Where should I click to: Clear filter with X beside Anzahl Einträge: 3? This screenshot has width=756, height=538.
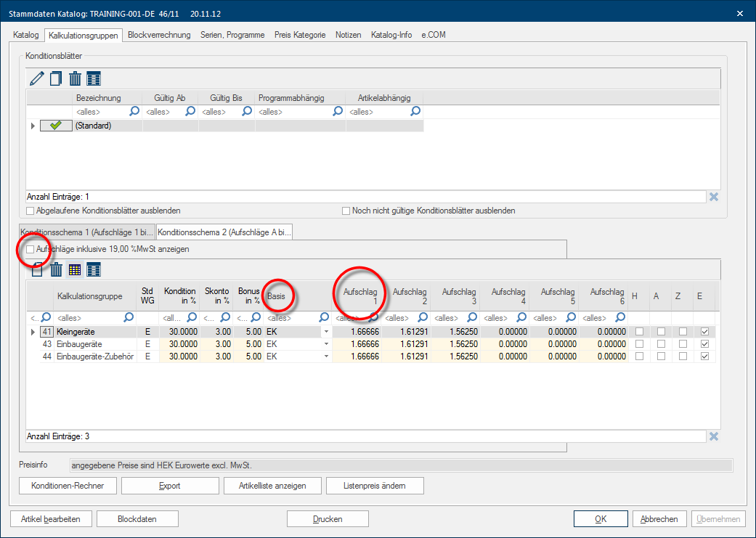[x=714, y=436]
